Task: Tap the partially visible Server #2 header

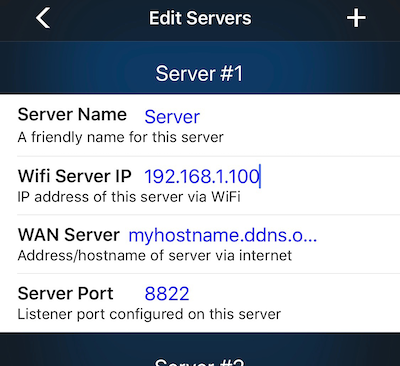Action: click(199, 362)
